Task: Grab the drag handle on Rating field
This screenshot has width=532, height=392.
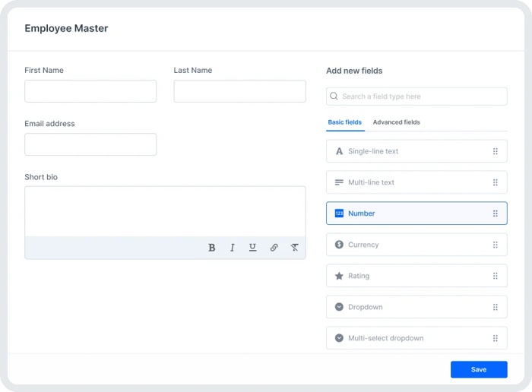Action: pyautogui.click(x=496, y=276)
